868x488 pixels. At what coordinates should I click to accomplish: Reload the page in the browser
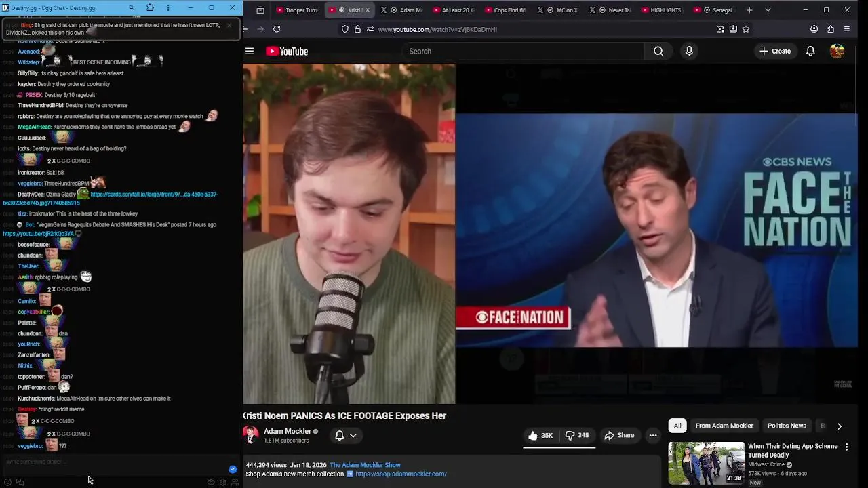(277, 29)
